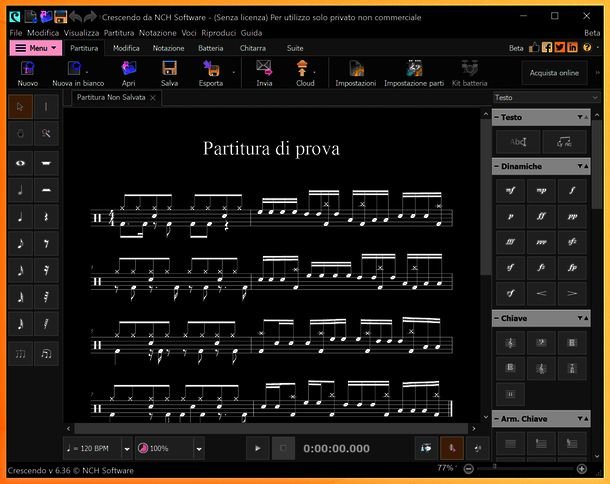This screenshot has width=610, height=484.
Task: Open the 120 BPM tempo dropdown arrow
Action: (127, 449)
